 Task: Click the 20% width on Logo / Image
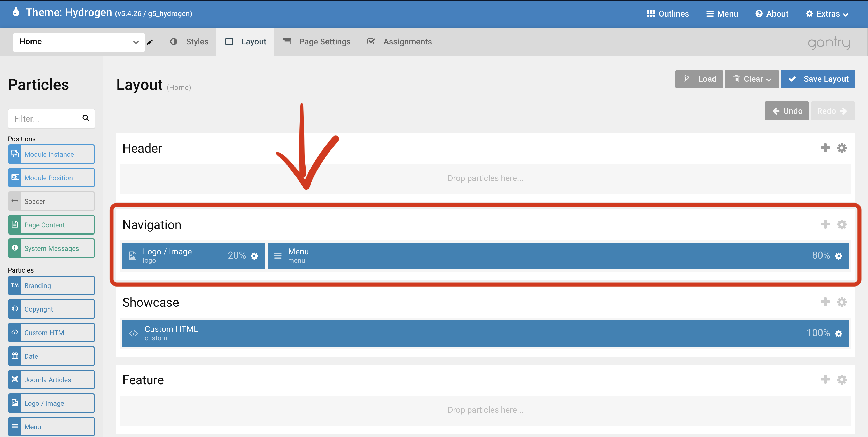[x=237, y=255]
